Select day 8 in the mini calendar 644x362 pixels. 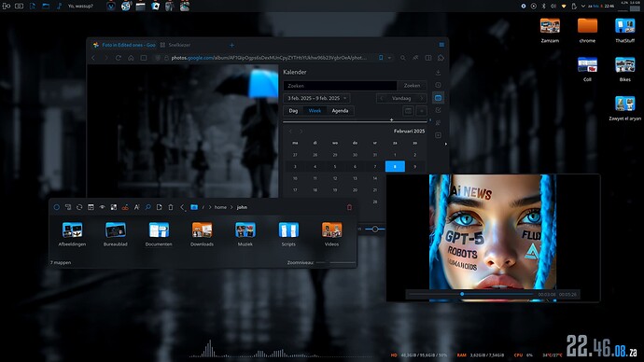395,166
